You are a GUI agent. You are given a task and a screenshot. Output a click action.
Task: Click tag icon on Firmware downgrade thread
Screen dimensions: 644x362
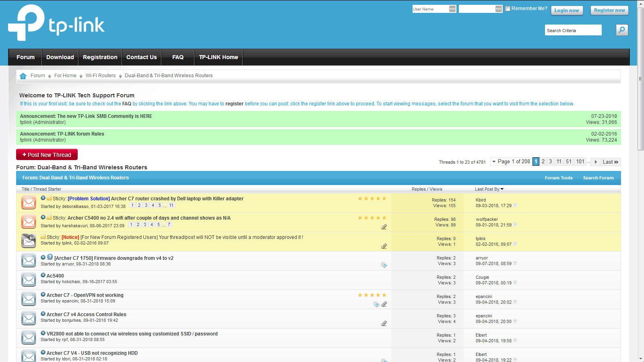[384, 265]
